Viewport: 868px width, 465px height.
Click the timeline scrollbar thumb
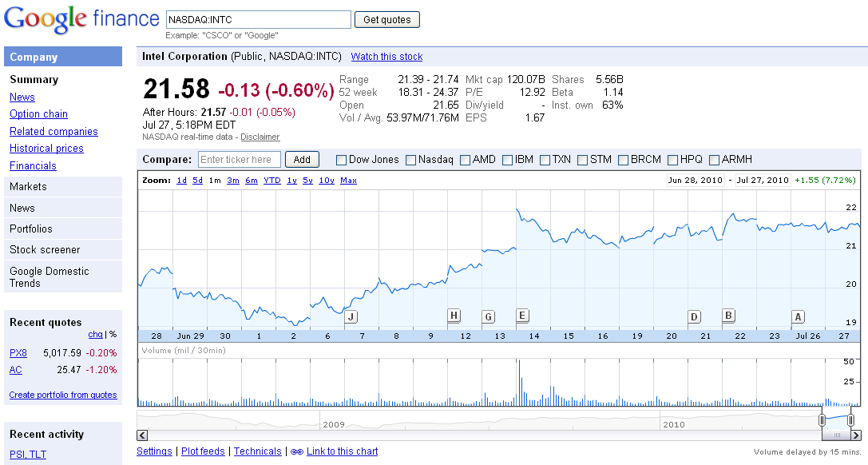tap(836, 435)
